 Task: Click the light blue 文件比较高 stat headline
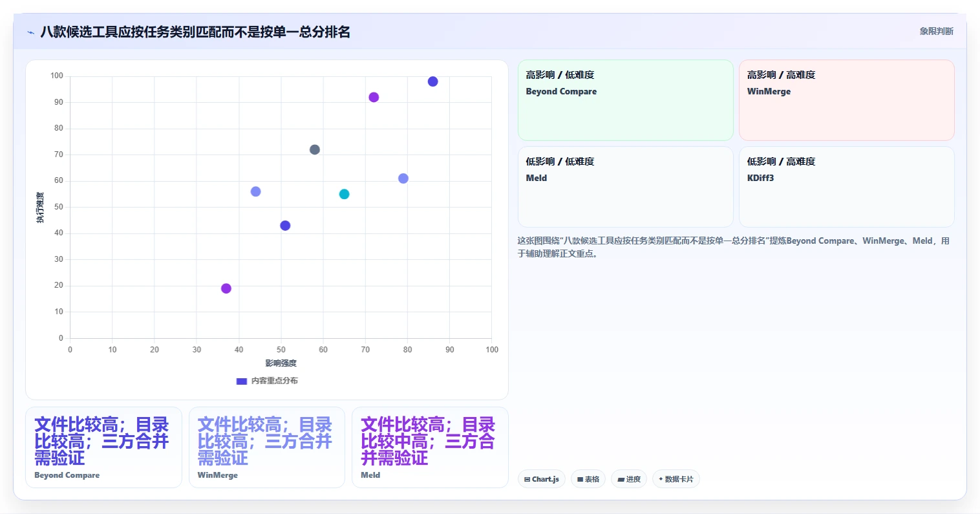coord(265,442)
